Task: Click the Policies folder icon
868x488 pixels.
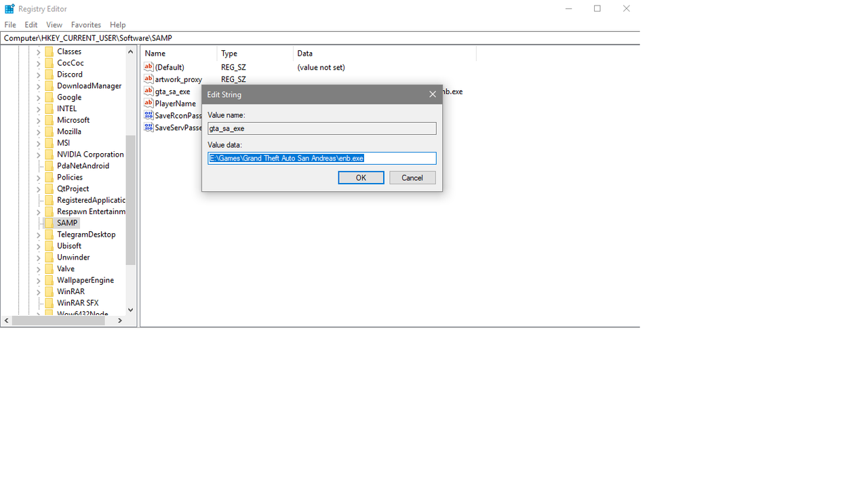Action: coord(50,177)
